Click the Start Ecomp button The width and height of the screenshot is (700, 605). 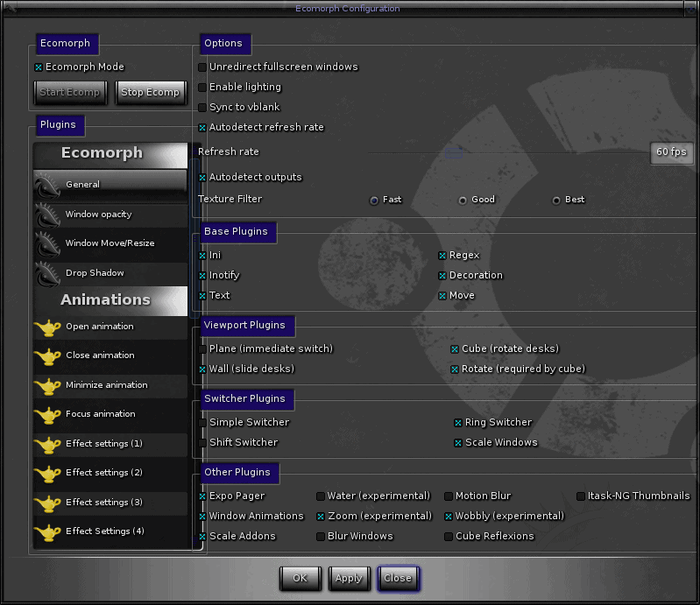tap(70, 92)
